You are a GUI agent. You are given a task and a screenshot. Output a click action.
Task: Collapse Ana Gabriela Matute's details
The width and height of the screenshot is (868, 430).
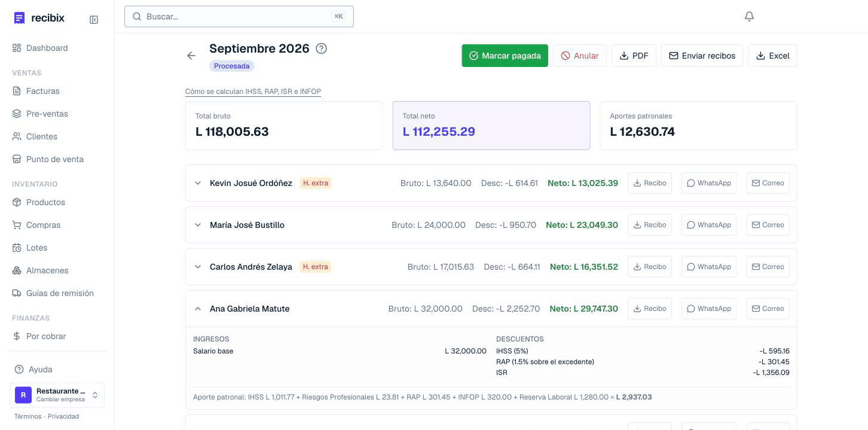(198, 309)
